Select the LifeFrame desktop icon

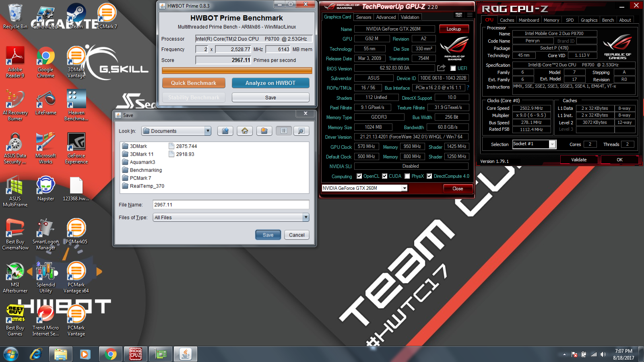click(45, 103)
